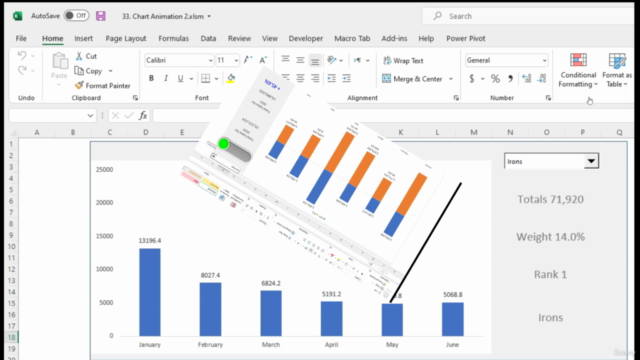Expand the Borders options arrow

(216, 78)
